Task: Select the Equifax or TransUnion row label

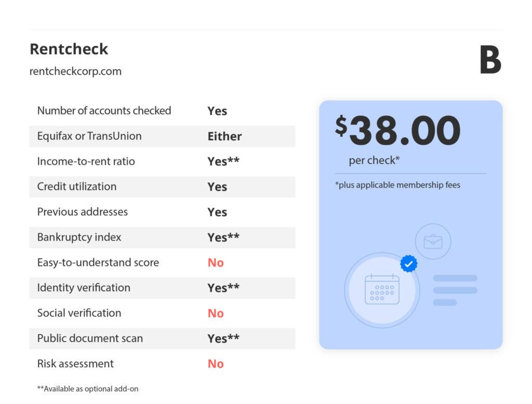Action: click(89, 136)
